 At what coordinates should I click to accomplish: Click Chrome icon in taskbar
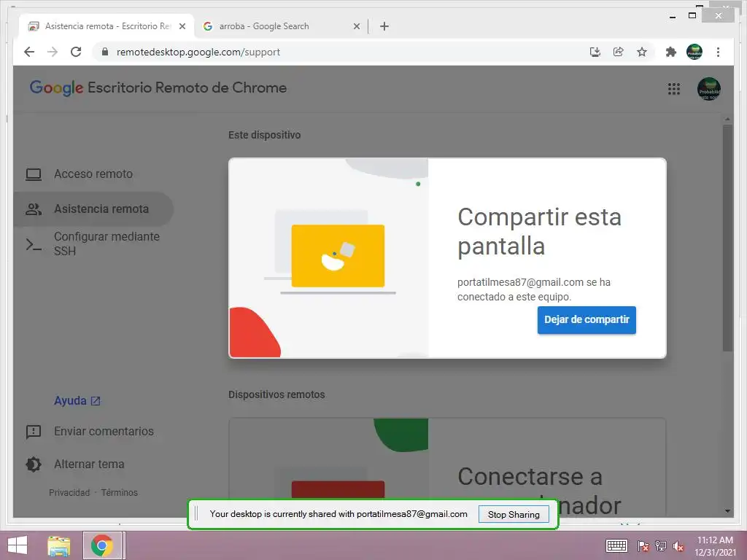point(102,545)
